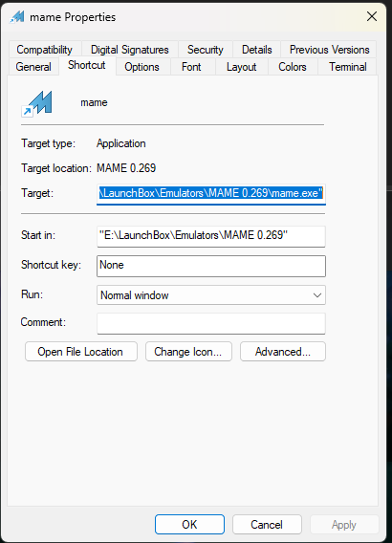Open the Digital Signatures tab
Image resolution: width=392 pixels, height=543 pixels.
(129, 50)
